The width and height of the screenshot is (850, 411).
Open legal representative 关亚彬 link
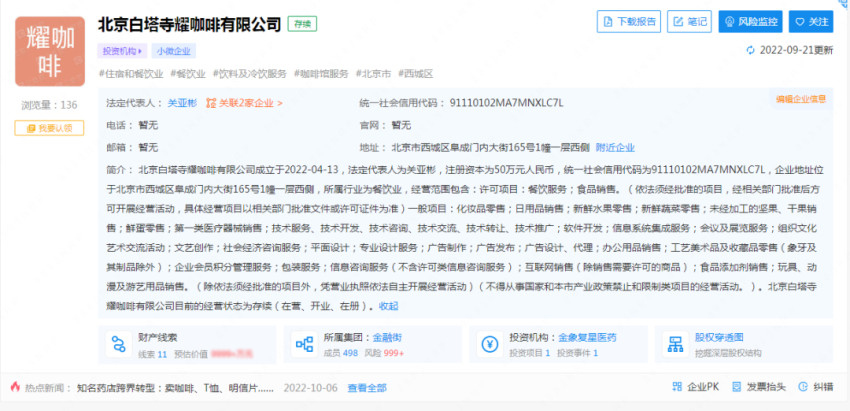point(182,102)
